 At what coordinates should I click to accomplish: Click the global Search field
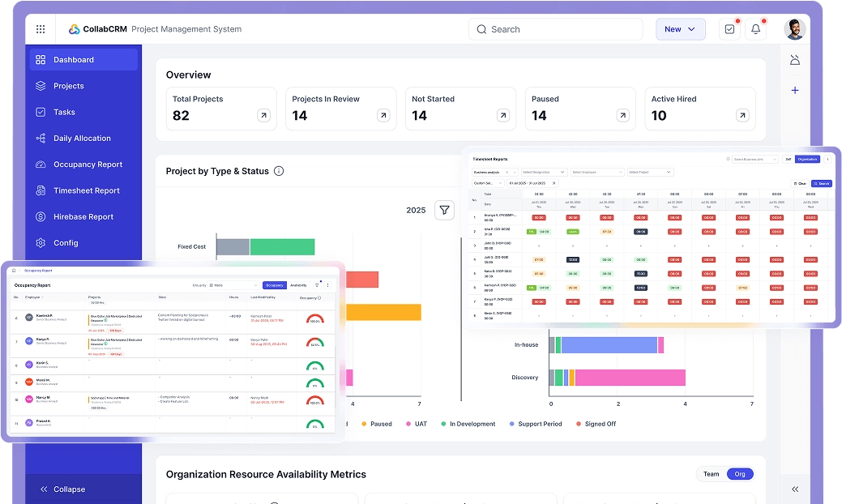(x=555, y=28)
